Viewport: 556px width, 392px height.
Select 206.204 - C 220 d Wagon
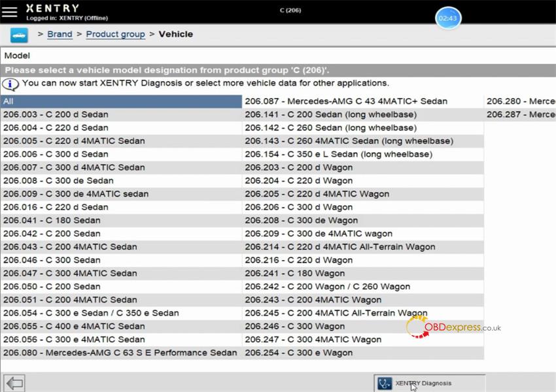(363, 180)
